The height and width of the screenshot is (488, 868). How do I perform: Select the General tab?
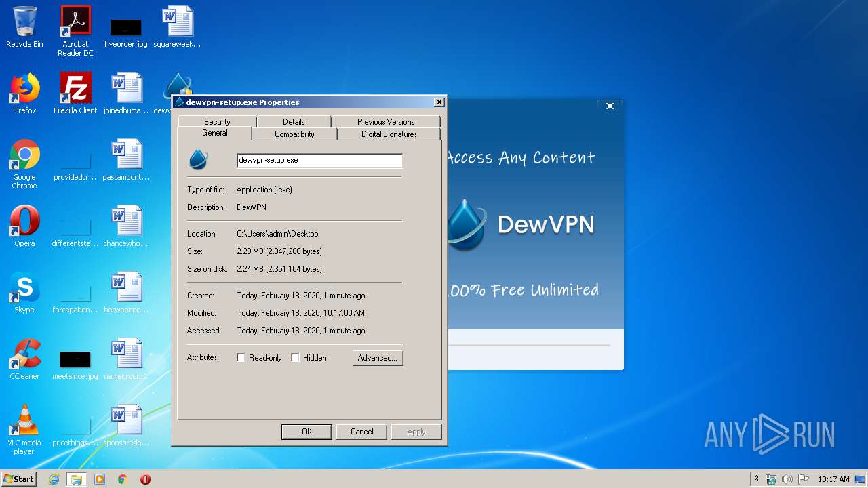pos(214,133)
